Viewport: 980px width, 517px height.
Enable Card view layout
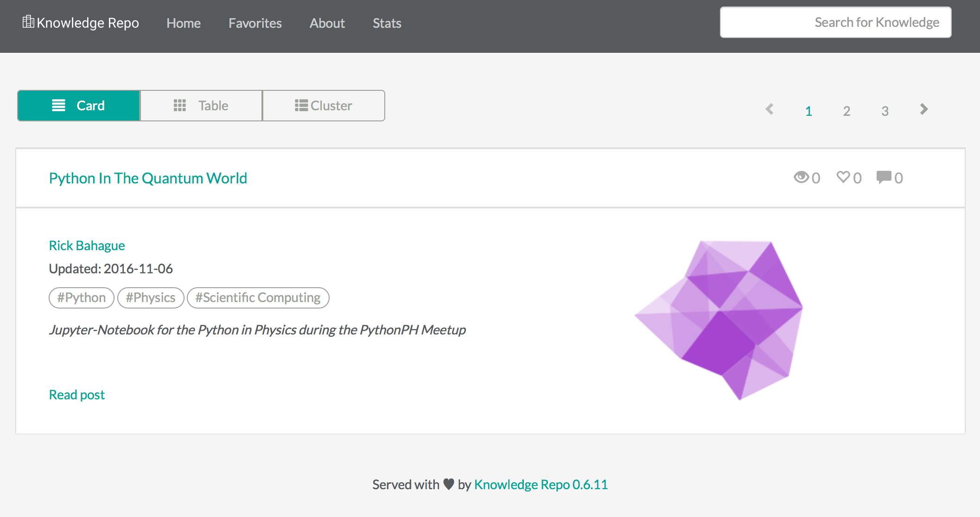pyautogui.click(x=78, y=105)
